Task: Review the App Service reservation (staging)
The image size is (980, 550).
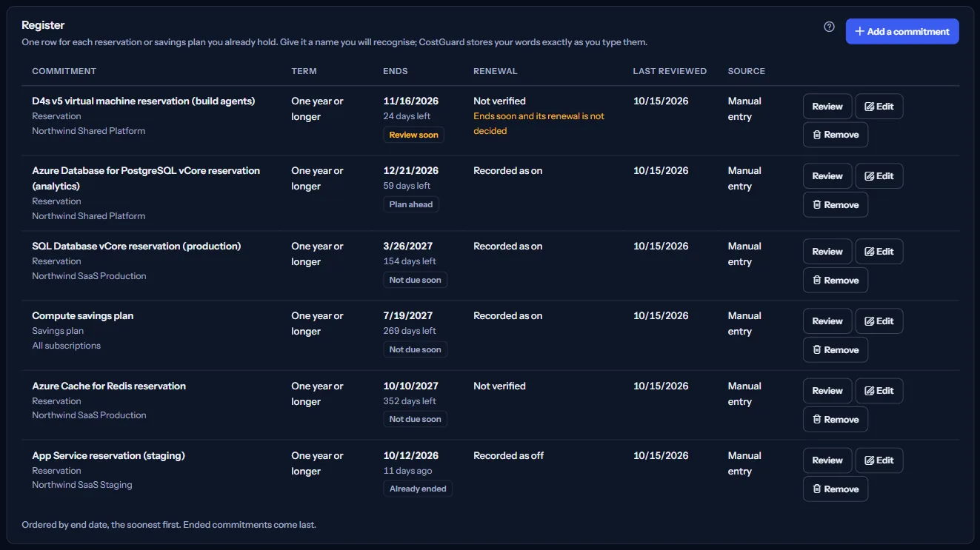Action: pos(827,460)
